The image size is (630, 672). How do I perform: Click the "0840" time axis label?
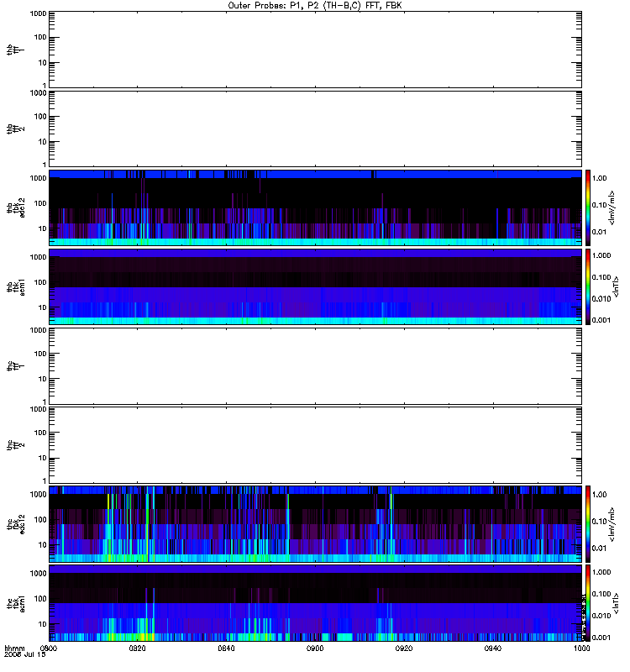(x=226, y=648)
